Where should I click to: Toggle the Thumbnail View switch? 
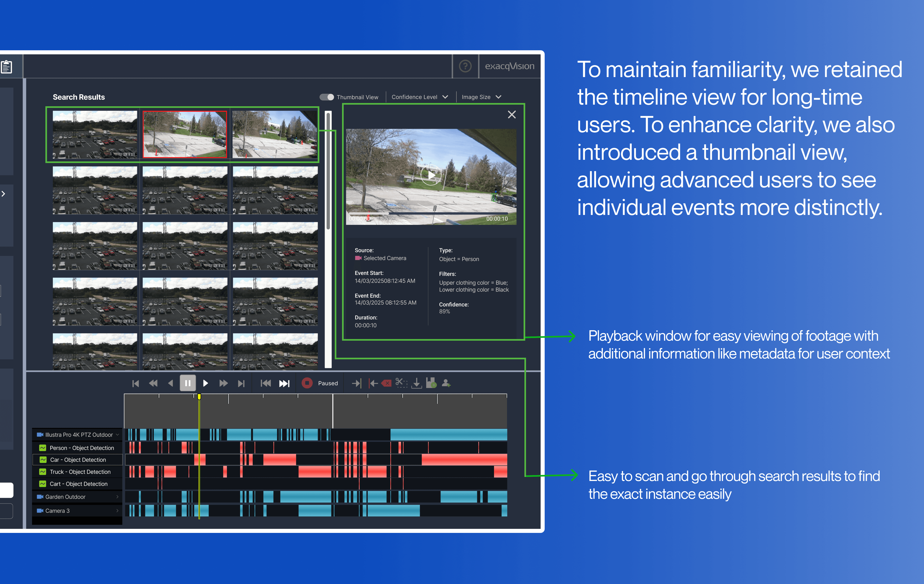[x=327, y=97]
